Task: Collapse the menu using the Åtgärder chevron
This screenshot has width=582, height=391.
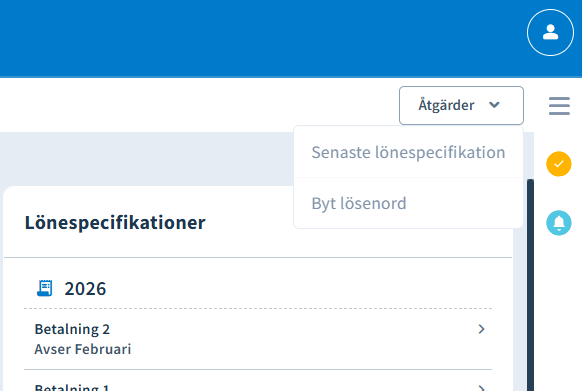Action: (x=494, y=105)
